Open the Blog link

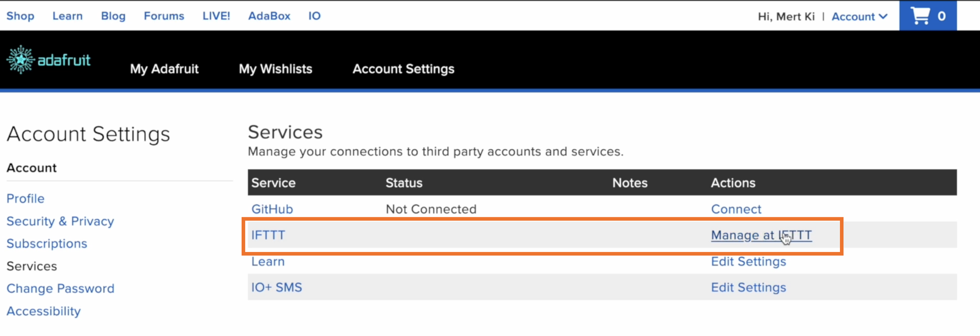pos(113,16)
